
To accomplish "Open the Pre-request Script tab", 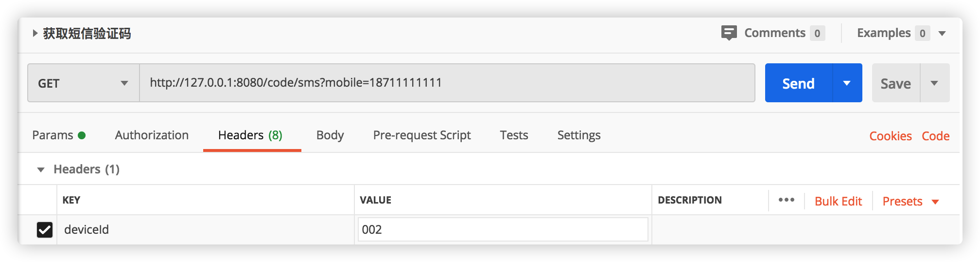I will pos(422,135).
